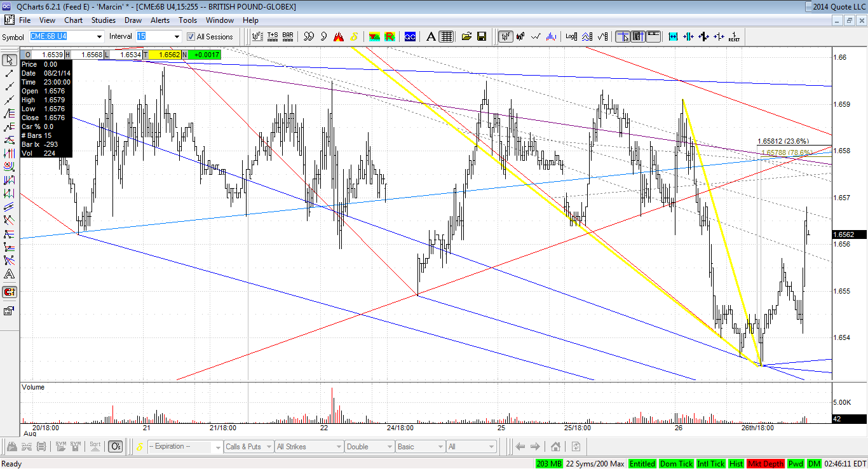This screenshot has width=868, height=469.
Task: Click the horizontal expand cyan icon
Action: point(673,36)
